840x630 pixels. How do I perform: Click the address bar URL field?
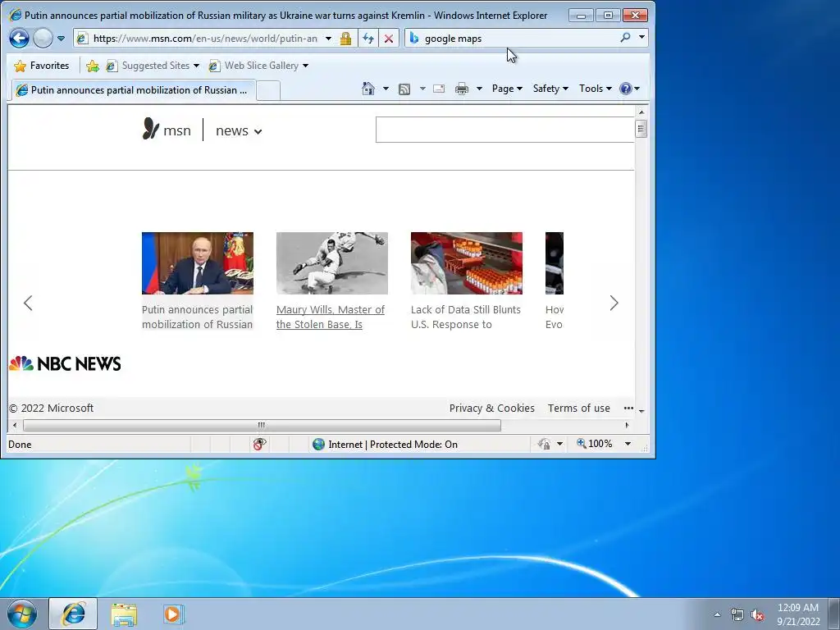click(x=204, y=38)
